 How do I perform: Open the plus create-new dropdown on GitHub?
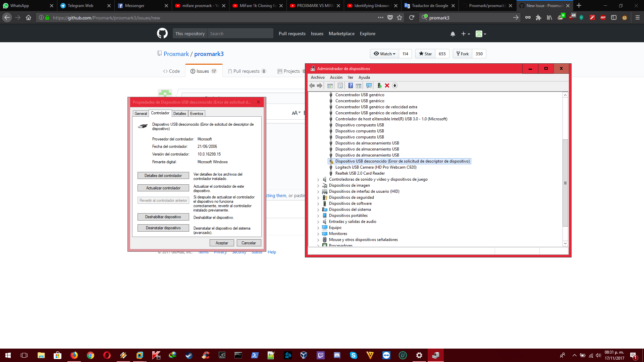[x=466, y=34]
